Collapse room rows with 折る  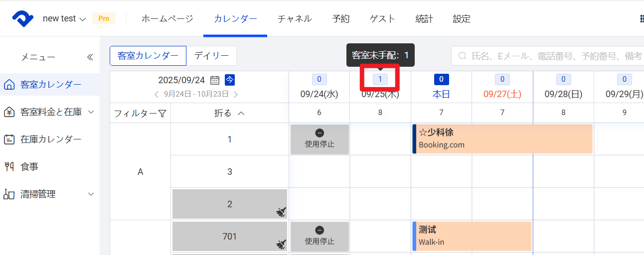coord(229,113)
